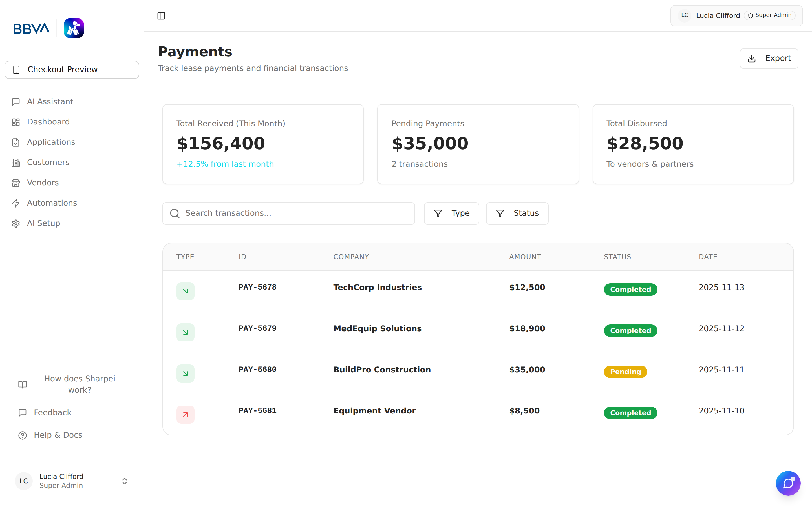Click the Pending status badge for BuildPro Construction
The height and width of the screenshot is (507, 812).
point(625,372)
